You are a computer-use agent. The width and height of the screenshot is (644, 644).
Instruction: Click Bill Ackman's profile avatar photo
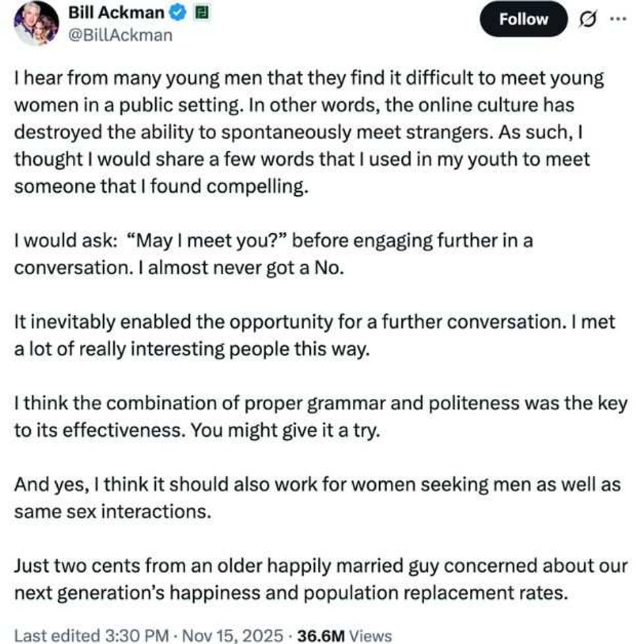pos(36,22)
